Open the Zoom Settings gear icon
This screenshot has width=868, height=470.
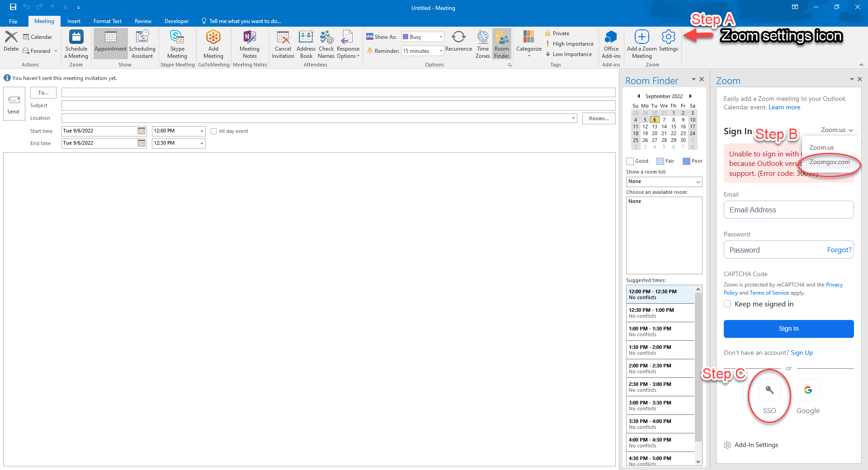(x=668, y=37)
